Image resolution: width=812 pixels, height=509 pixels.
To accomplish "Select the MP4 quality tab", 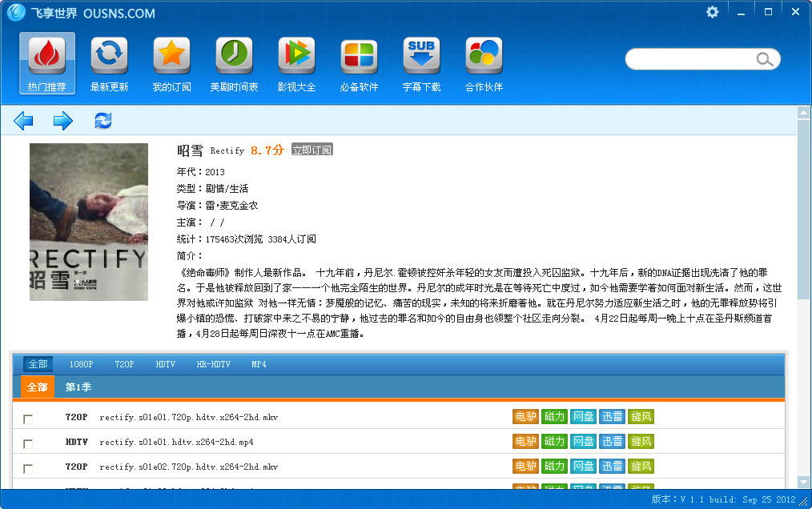I will [259, 364].
